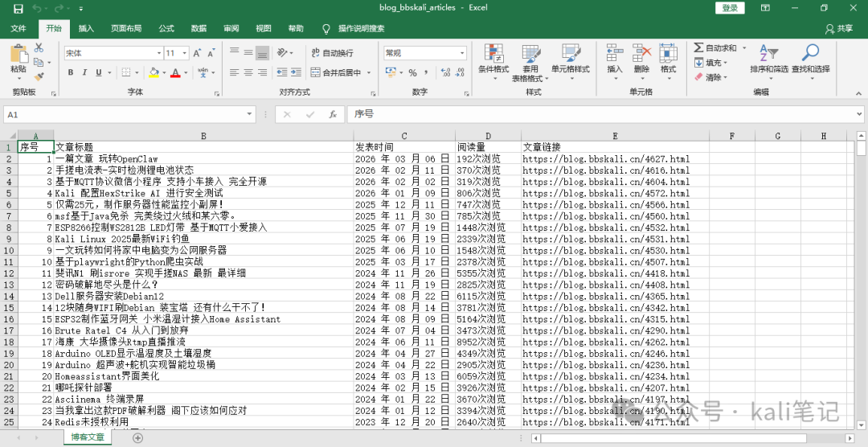Open the font size dropdown showing 11
868x447 pixels.
[184, 53]
